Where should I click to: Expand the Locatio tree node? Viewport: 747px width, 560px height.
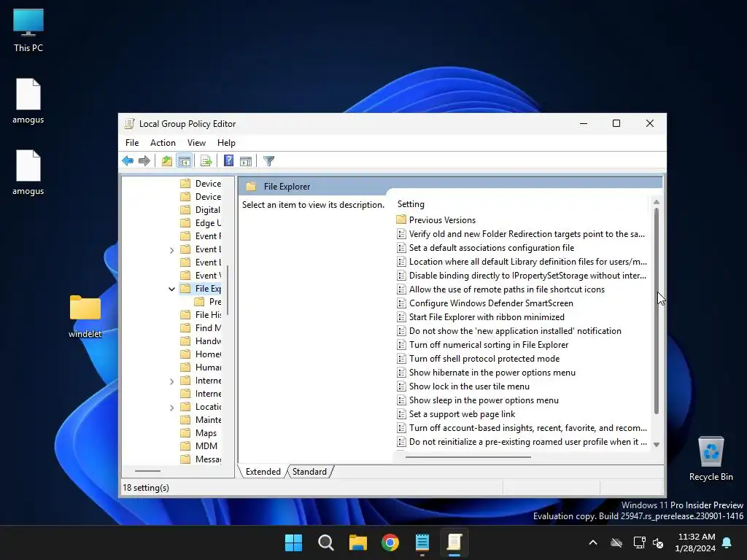(x=171, y=408)
